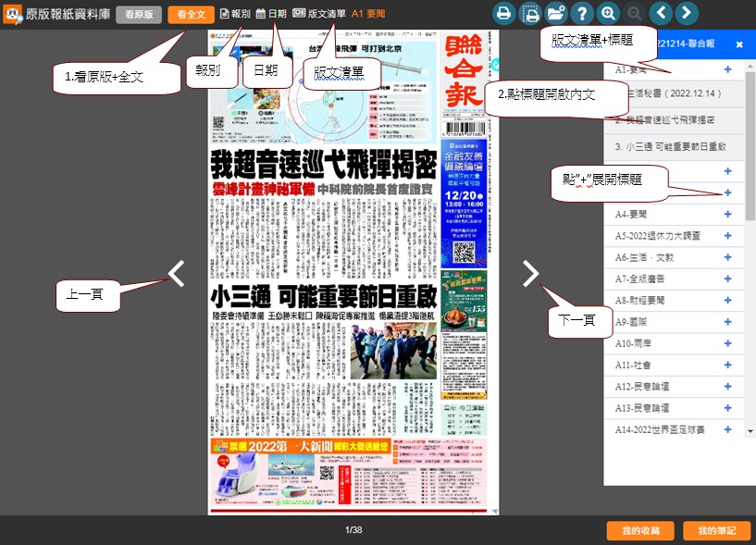Select the A14-2022世界盃足球賽 section name

(x=660, y=429)
